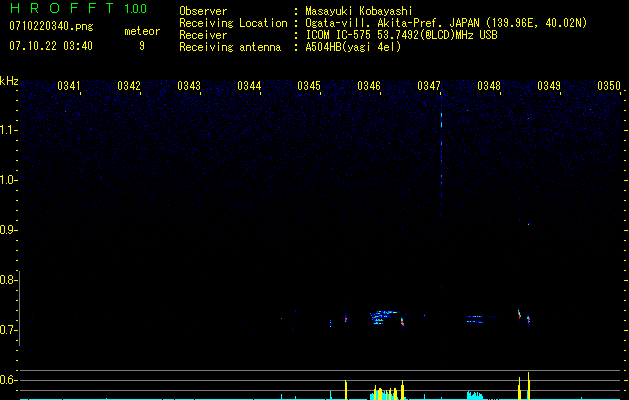Click the 0349 time marker
The image size is (629, 400).
549,86
